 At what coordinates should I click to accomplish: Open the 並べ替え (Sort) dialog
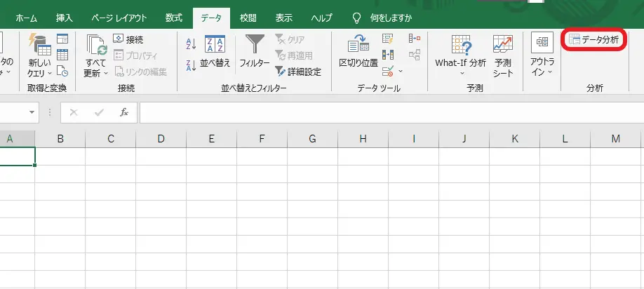coord(215,53)
